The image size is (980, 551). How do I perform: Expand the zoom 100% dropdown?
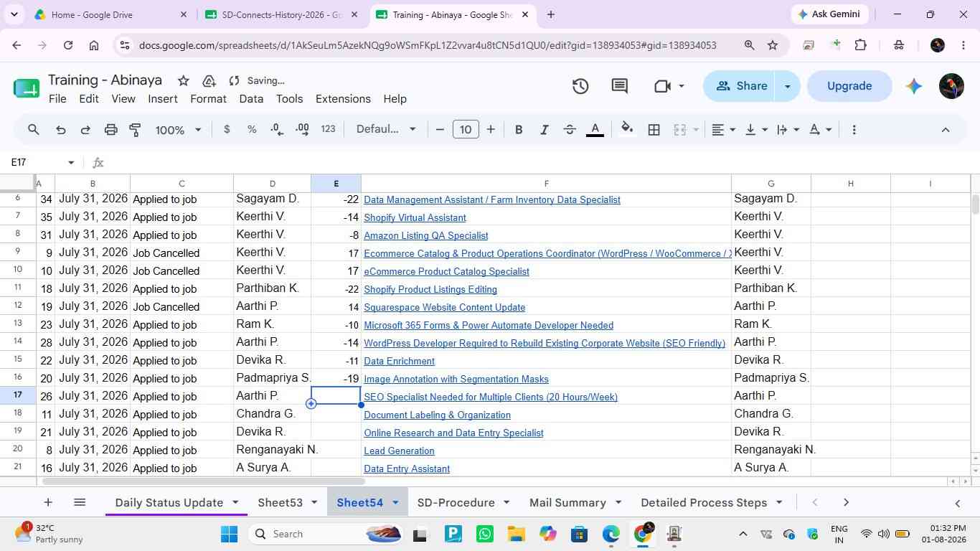(x=178, y=130)
